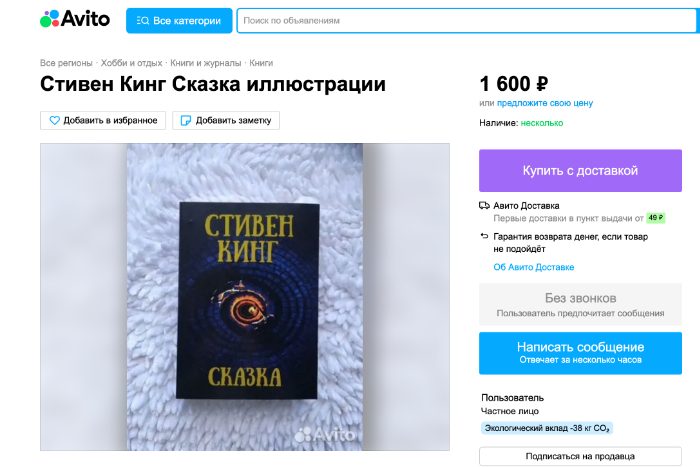Click the Экологический вклад CO₂ badge
This screenshot has height=467, width=700.
pos(547,428)
